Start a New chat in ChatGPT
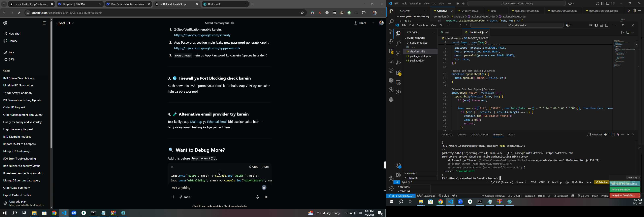This screenshot has height=217, width=644. coord(12,34)
